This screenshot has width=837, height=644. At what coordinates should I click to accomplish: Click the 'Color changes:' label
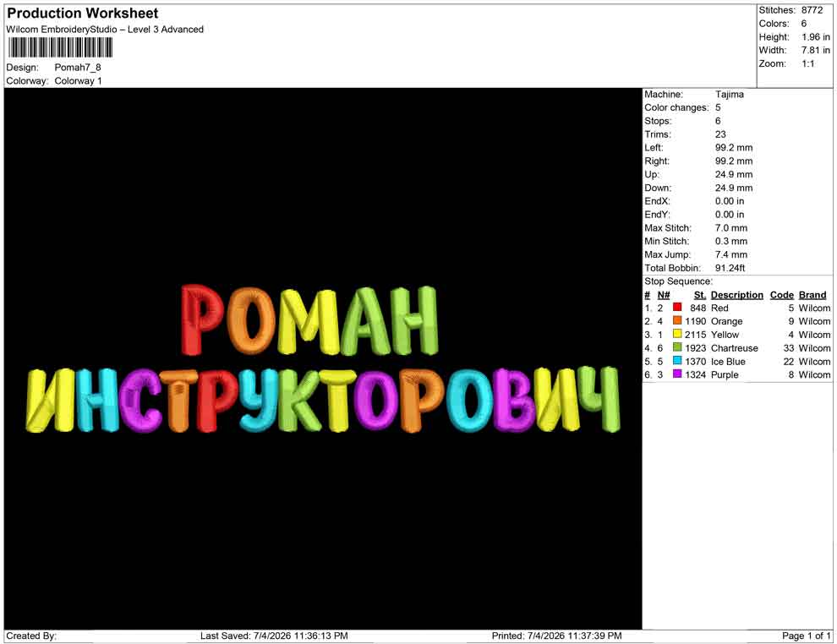point(676,107)
